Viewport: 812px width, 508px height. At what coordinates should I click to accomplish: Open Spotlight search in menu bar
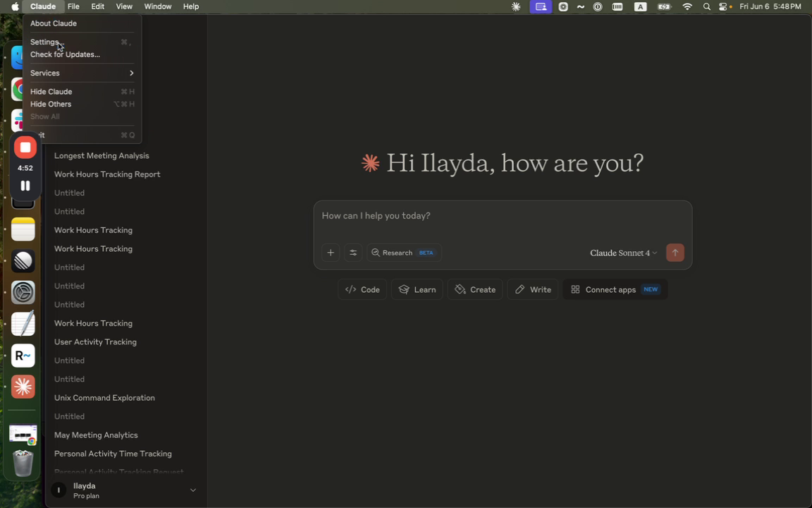click(706, 6)
